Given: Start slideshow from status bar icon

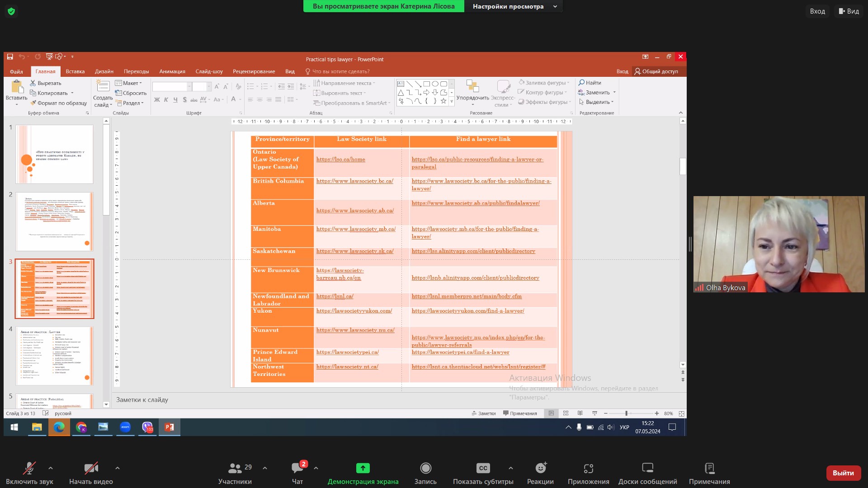Looking at the screenshot, I should tap(594, 413).
